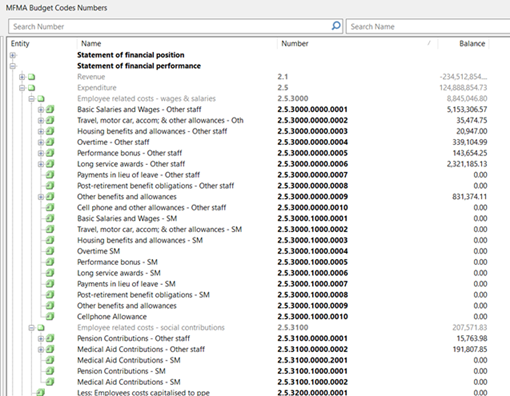The image size is (510, 396).
Task: Expand Basic Salaries and Wages - Other staff
Action: point(41,110)
